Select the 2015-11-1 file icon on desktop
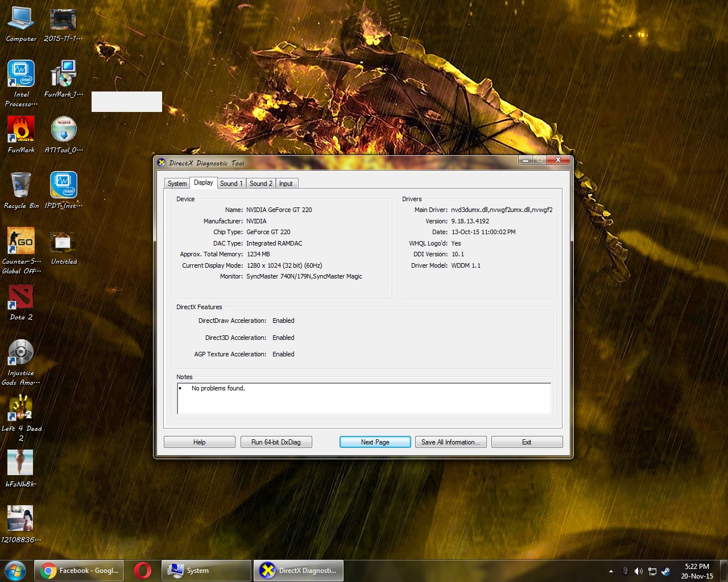This screenshot has width=728, height=582. (63, 24)
